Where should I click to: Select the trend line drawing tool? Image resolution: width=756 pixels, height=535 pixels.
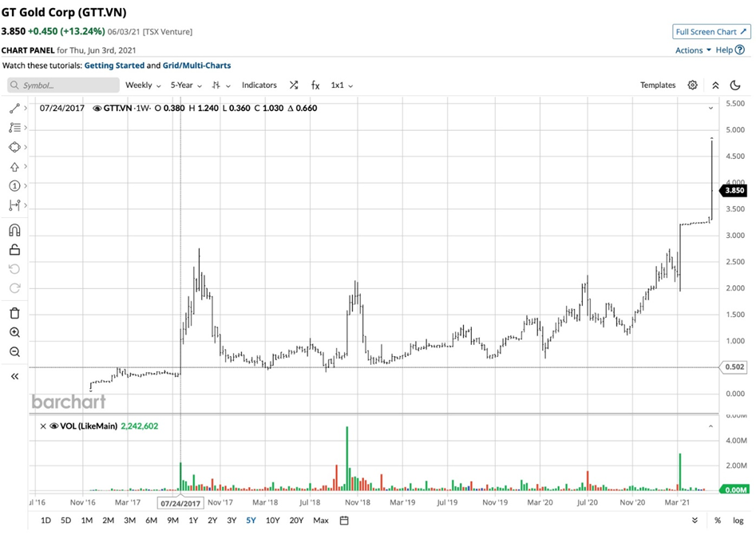coord(14,108)
